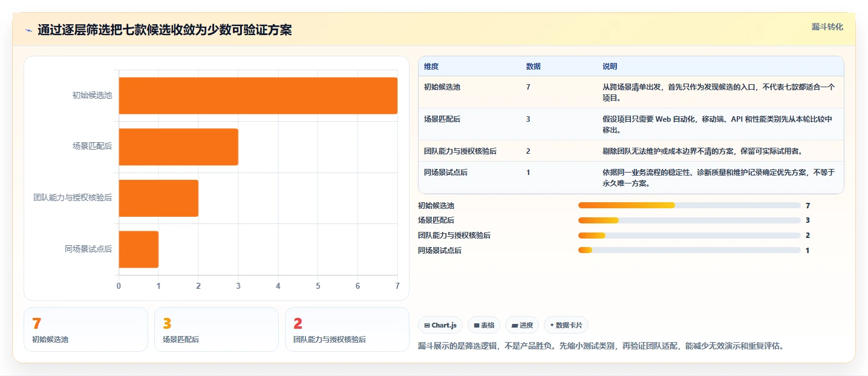Click the 初始候选池 progress bar
The image size is (868, 376).
click(x=690, y=206)
